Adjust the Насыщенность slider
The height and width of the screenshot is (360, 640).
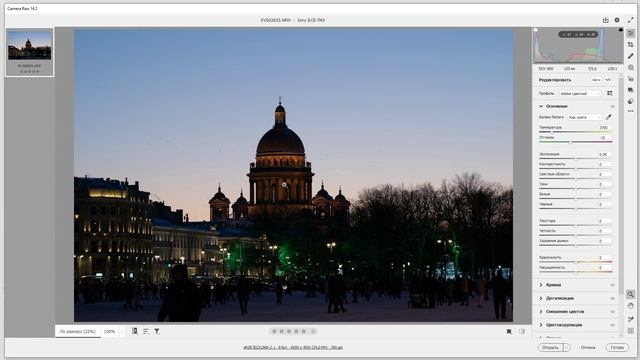point(576,271)
